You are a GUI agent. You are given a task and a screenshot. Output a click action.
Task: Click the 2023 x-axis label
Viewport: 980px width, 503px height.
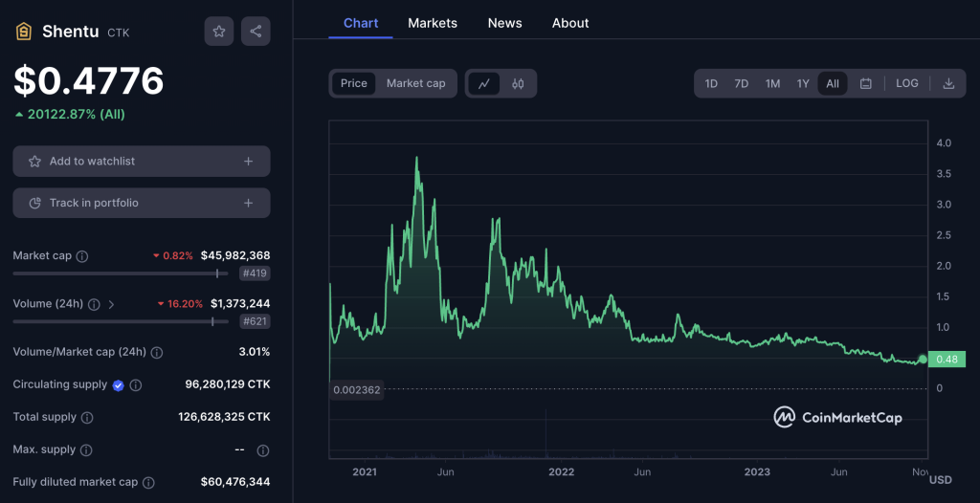pyautogui.click(x=757, y=471)
